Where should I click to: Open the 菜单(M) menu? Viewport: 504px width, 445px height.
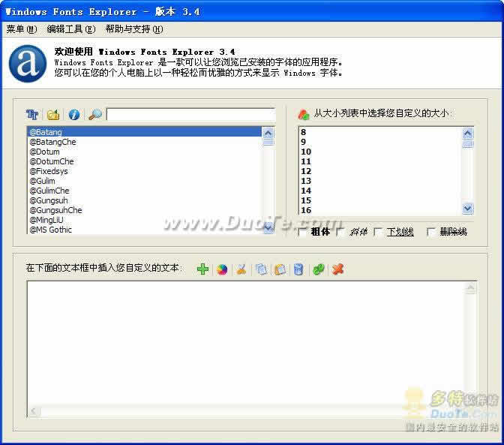22,29
